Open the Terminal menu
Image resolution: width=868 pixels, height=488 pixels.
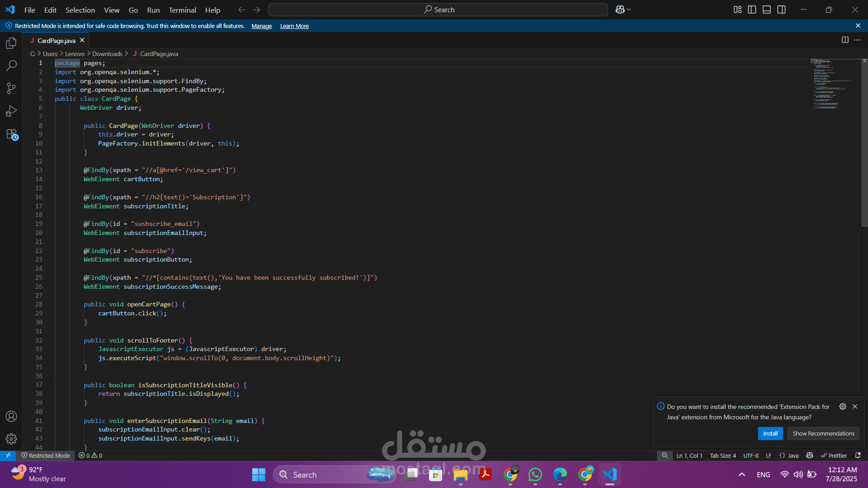coord(182,10)
